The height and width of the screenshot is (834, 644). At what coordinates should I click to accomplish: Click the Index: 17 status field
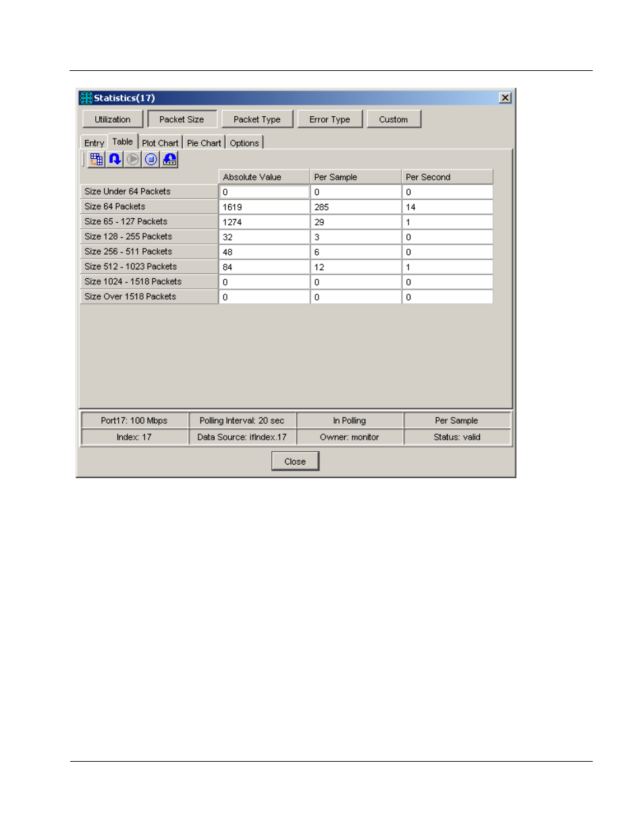coord(134,437)
